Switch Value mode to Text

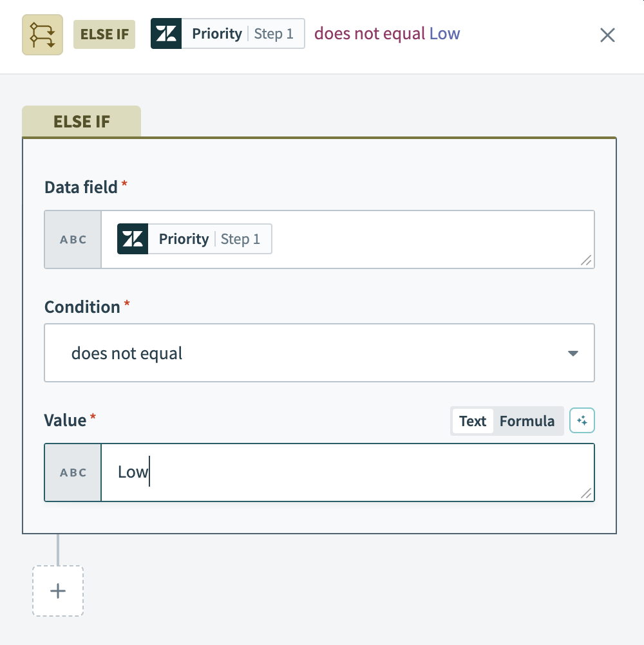pyautogui.click(x=472, y=421)
